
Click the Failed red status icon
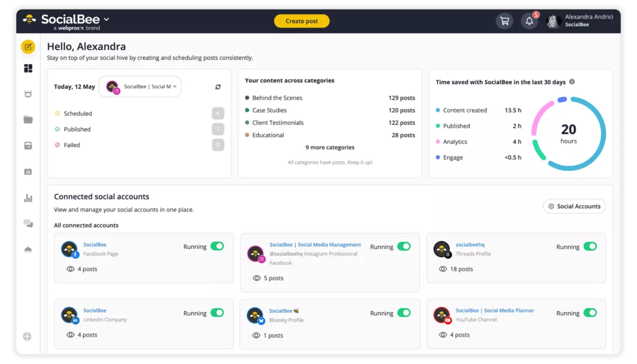(57, 145)
